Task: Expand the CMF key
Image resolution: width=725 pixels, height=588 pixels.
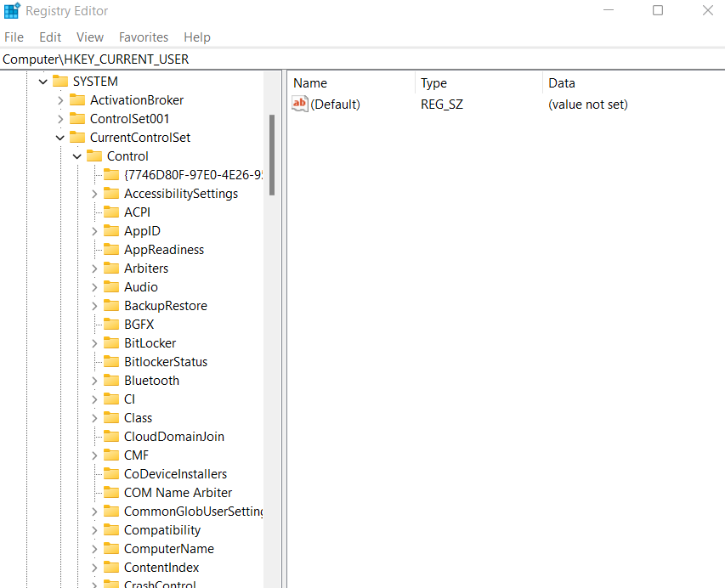Action: coord(94,455)
